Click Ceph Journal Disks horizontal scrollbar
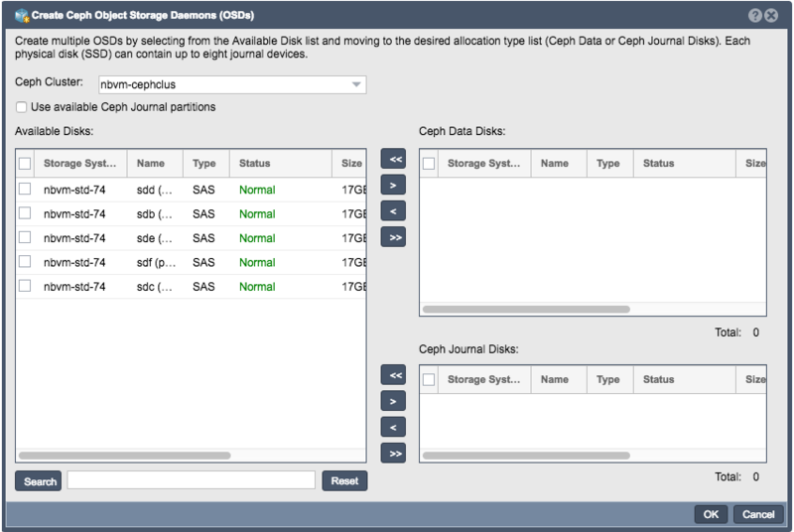This screenshot has width=794, height=532. coord(526,456)
